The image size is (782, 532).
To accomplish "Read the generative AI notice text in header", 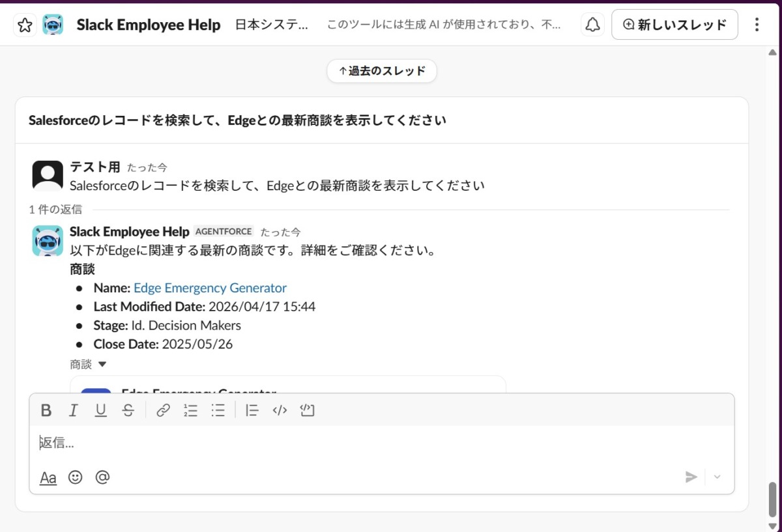I will coord(444,25).
